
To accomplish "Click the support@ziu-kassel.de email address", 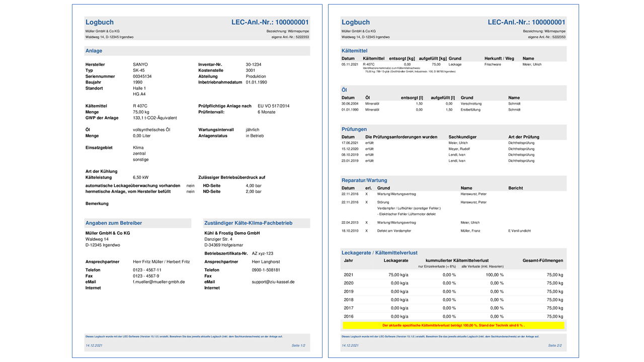I will coord(273,282).
